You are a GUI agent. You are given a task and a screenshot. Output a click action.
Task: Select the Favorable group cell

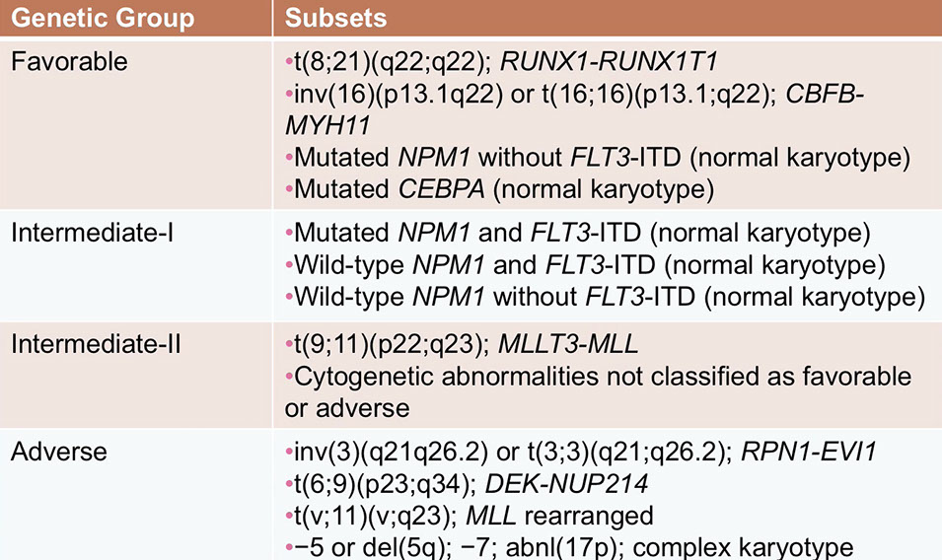(69, 62)
